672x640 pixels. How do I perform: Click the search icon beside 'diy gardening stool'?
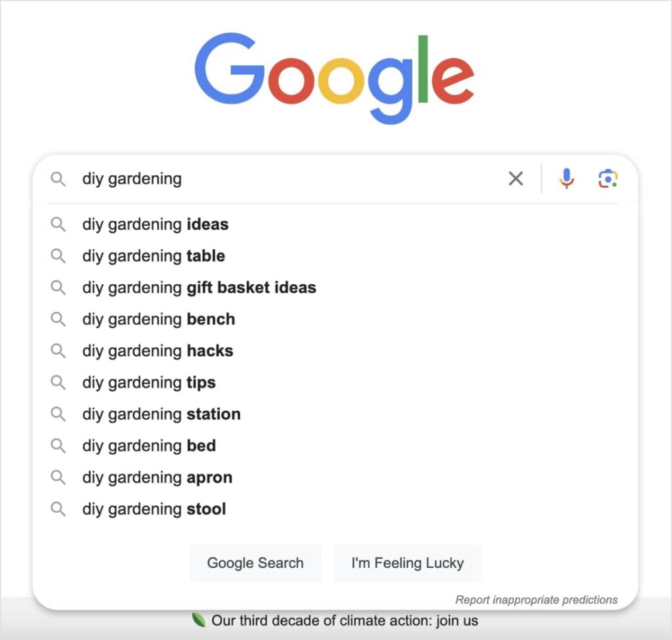58,509
